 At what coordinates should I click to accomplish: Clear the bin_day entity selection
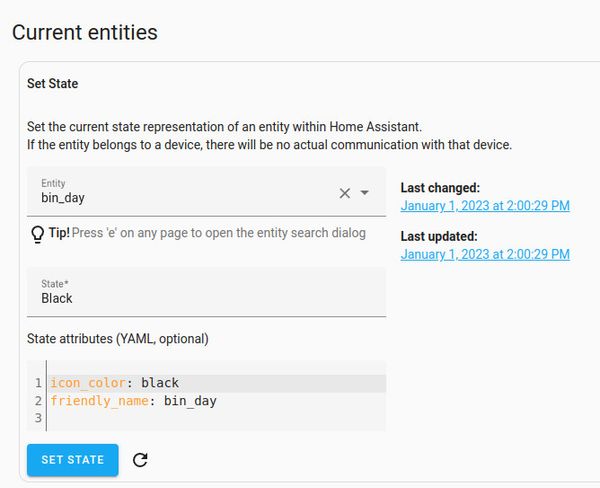tap(345, 193)
